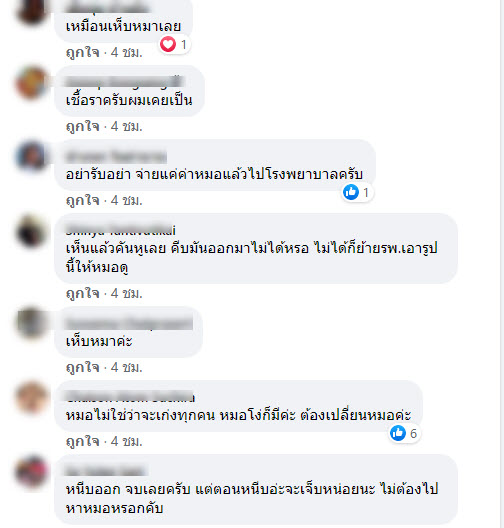Like the เหมือนเห็บหมาเลย comment via ถูกใจ
The height and width of the screenshot is (528, 504).
pyautogui.click(x=82, y=53)
